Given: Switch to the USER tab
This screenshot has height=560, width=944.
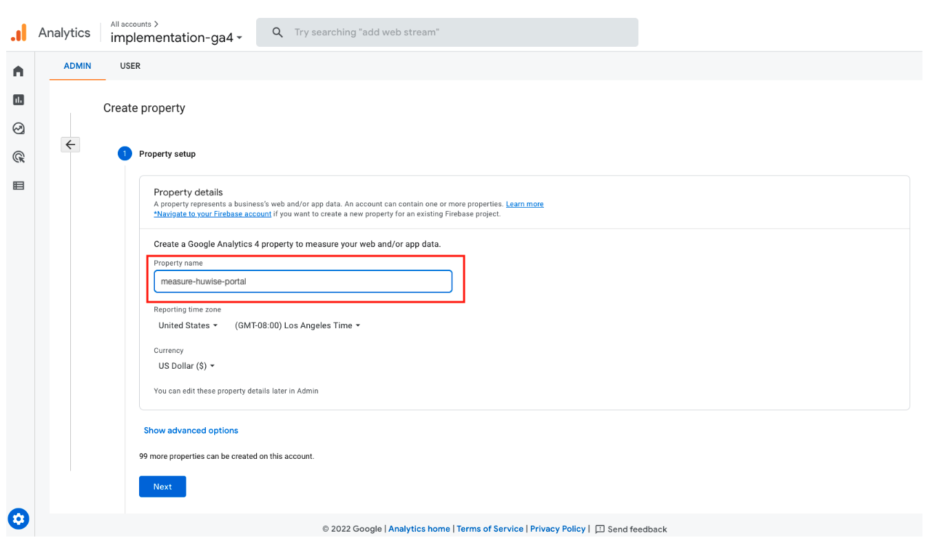Looking at the screenshot, I should pyautogui.click(x=130, y=66).
